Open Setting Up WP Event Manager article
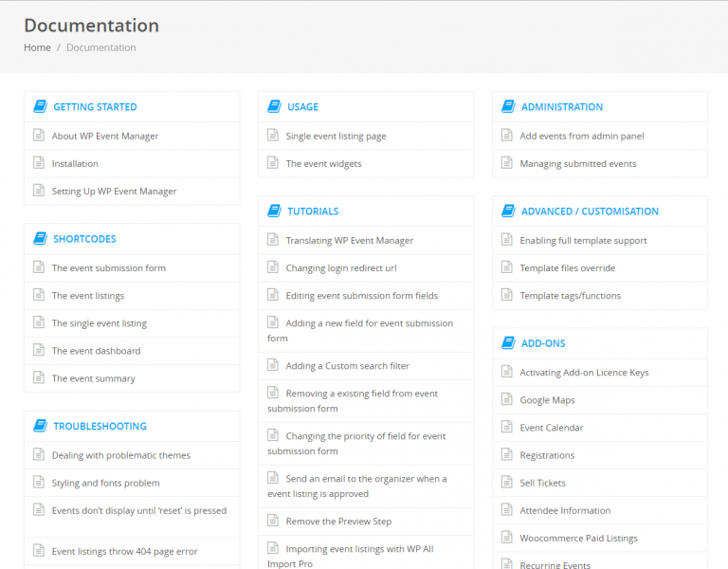Image resolution: width=728 pixels, height=569 pixels. pos(114,192)
